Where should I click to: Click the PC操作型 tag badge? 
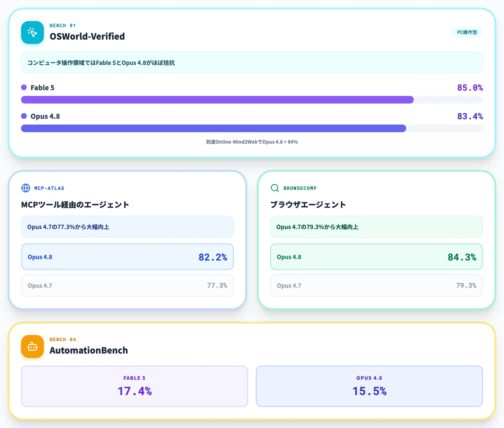pos(467,32)
